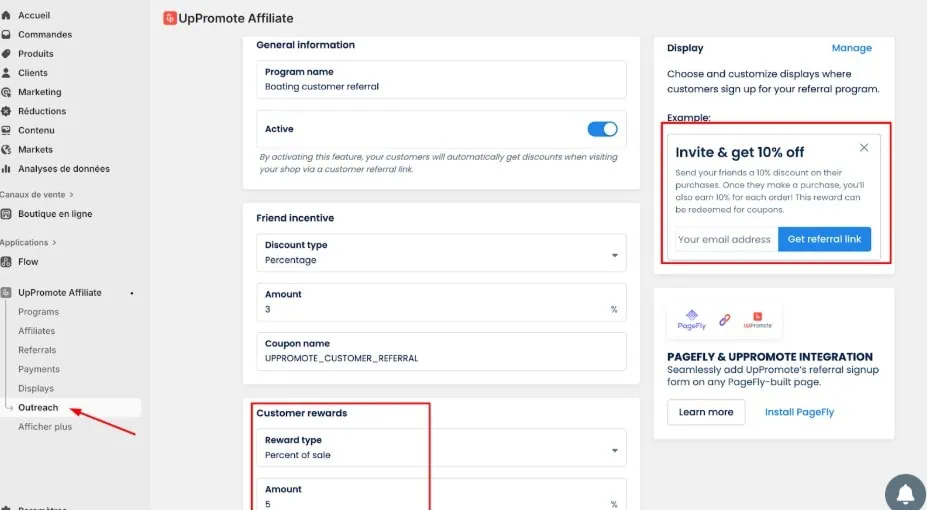
Task: Click Afficher plus in sidebar
Action: tap(45, 427)
